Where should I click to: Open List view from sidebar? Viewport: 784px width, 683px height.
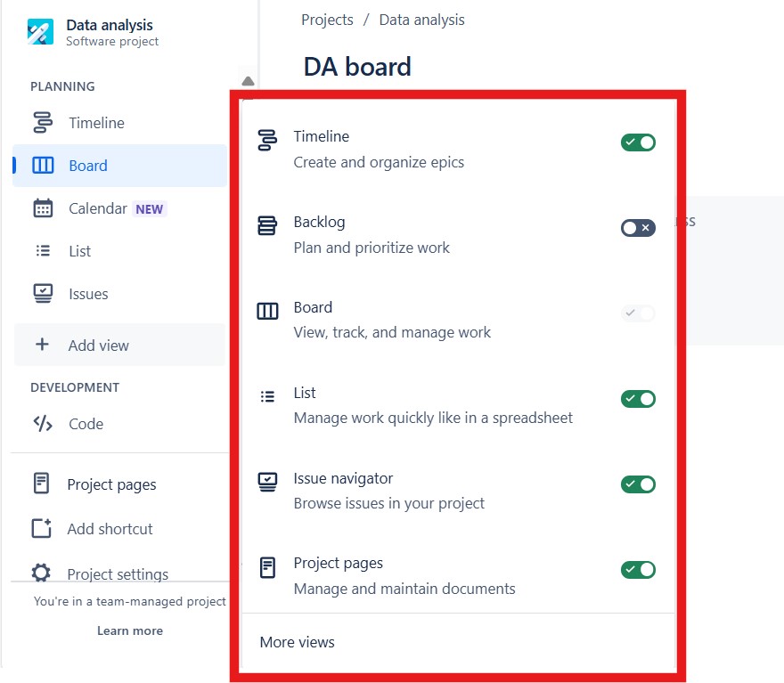[80, 251]
